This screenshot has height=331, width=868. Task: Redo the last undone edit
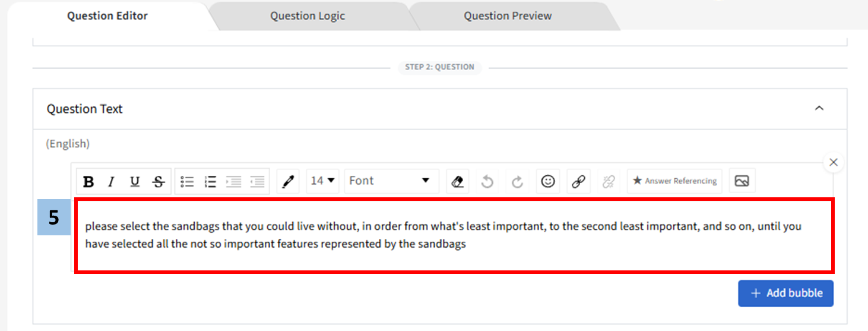pyautogui.click(x=517, y=181)
